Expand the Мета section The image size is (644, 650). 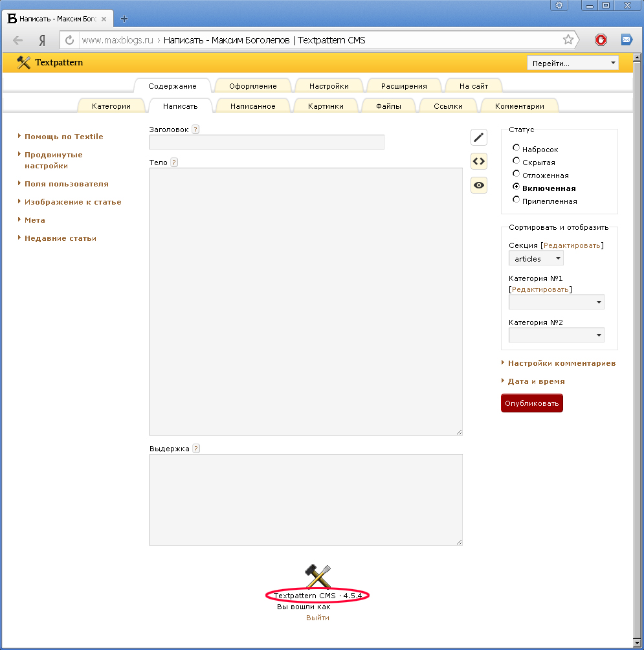35,220
